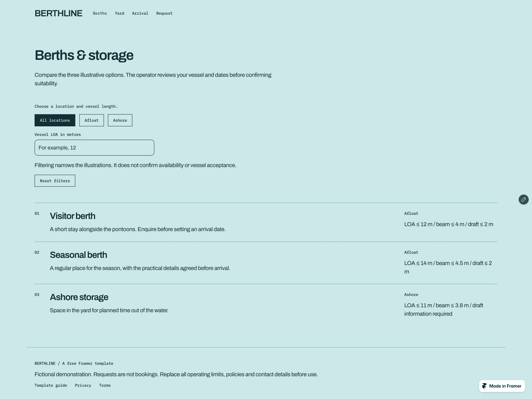
Task: Click the Framer logo in the badge
Action: (484, 386)
